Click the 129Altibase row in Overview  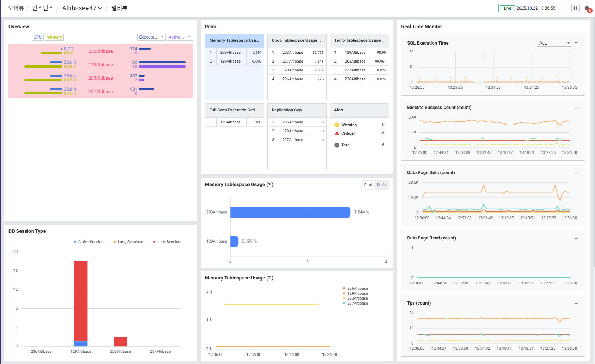(101, 65)
